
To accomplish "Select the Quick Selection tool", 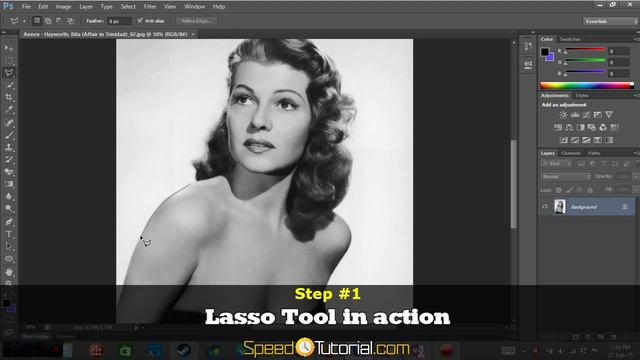I will [9, 85].
